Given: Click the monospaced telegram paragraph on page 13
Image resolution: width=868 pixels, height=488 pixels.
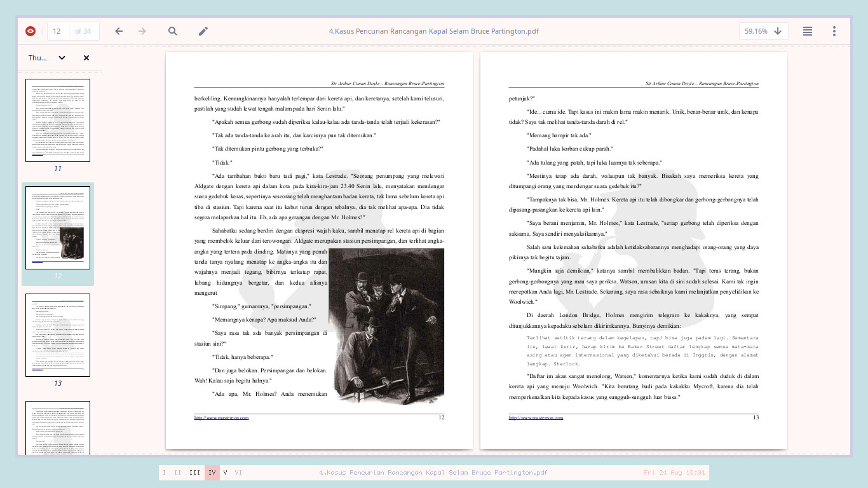Looking at the screenshot, I should [x=642, y=350].
